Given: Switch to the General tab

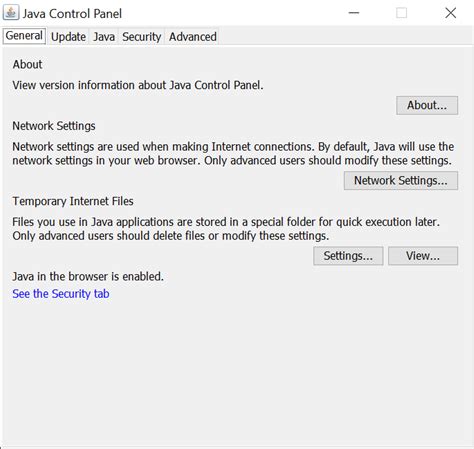Looking at the screenshot, I should point(24,36).
